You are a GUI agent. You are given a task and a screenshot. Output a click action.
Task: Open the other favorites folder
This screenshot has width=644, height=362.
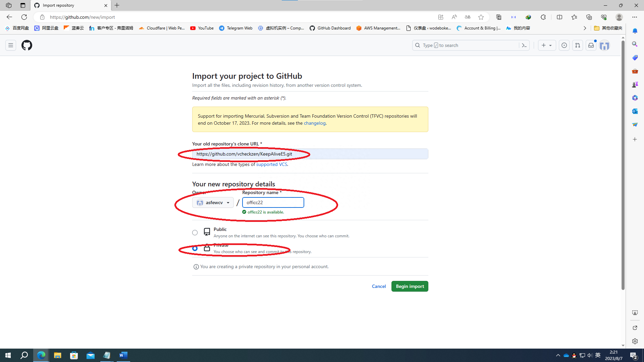point(608,28)
